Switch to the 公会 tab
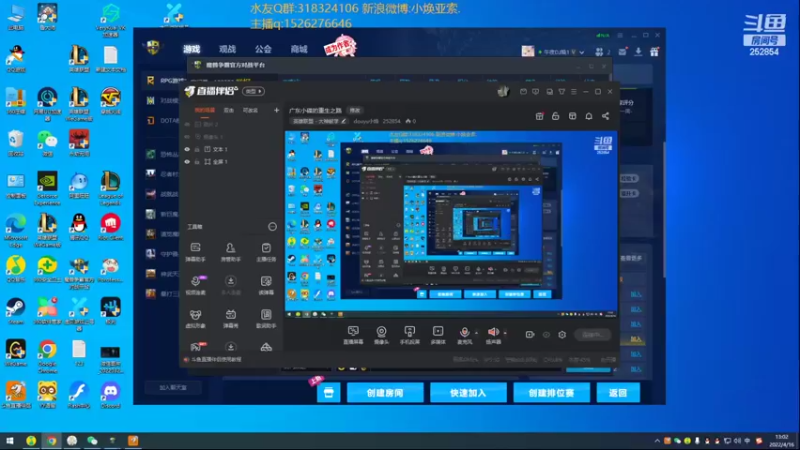 coord(263,49)
